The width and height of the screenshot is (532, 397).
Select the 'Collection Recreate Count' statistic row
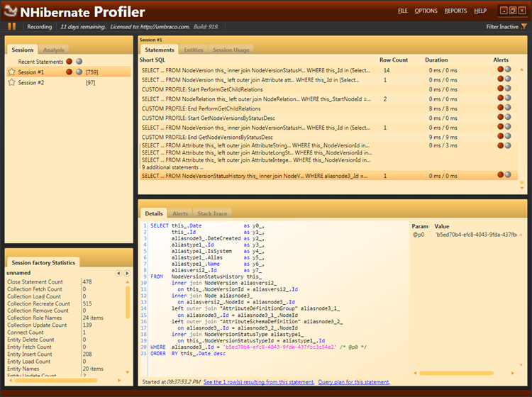click(x=66, y=303)
